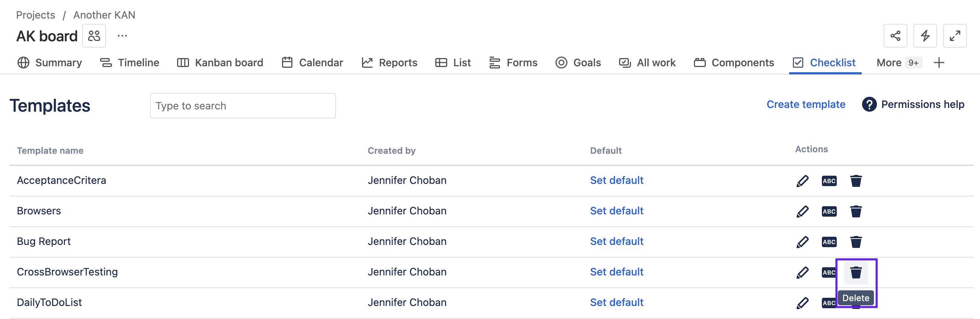Switch to the Kanban board tab
The image size is (980, 319).
coord(220,63)
